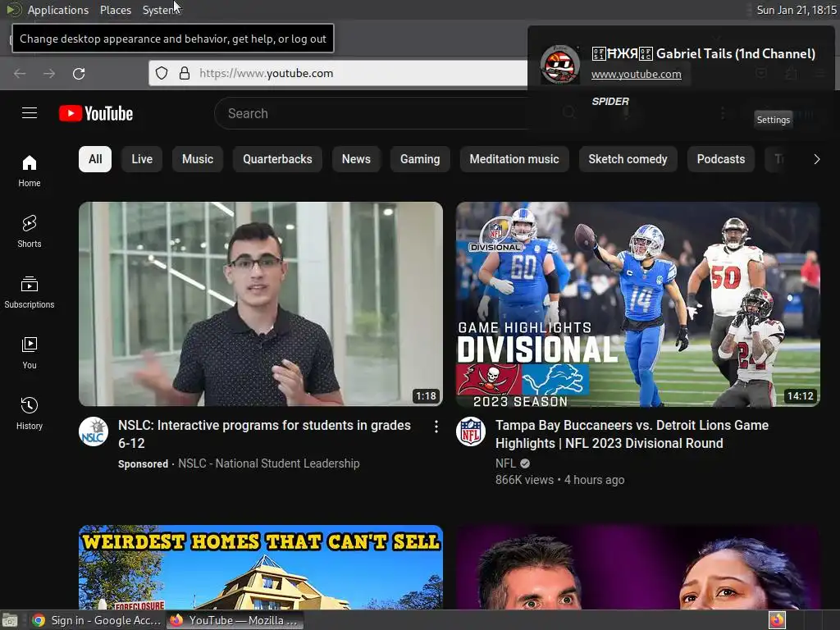This screenshot has width=840, height=630.
Task: Open History from the sidebar
Action: 30,413
